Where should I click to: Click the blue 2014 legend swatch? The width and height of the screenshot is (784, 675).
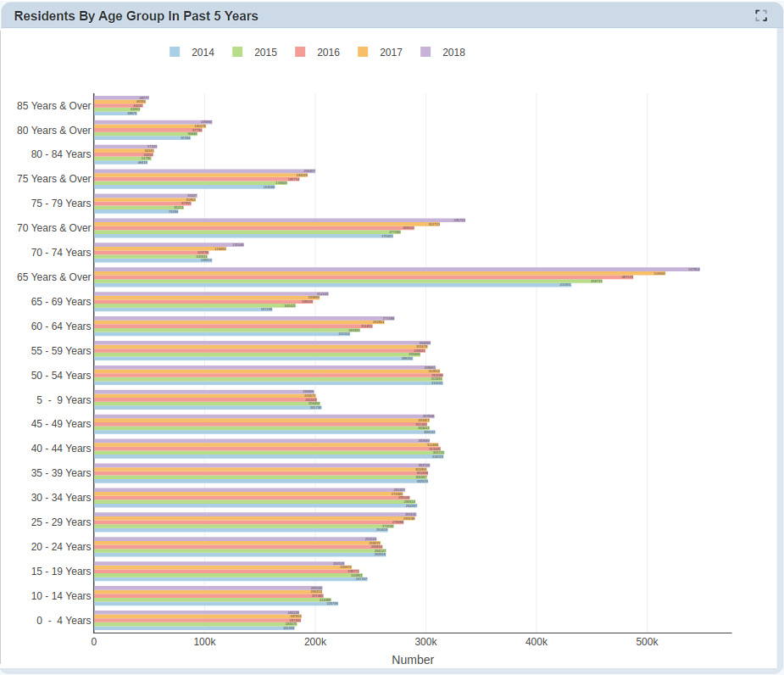click(x=175, y=52)
